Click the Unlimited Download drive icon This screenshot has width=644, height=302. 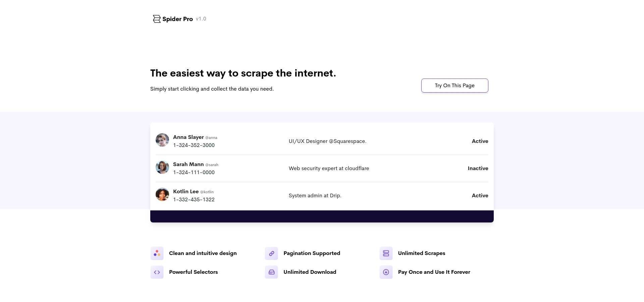pos(271,272)
